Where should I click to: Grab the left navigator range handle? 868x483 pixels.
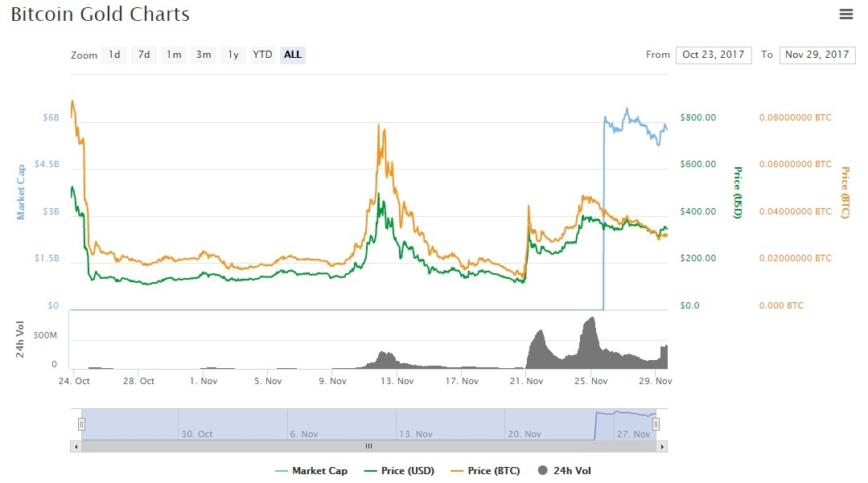[x=81, y=424]
